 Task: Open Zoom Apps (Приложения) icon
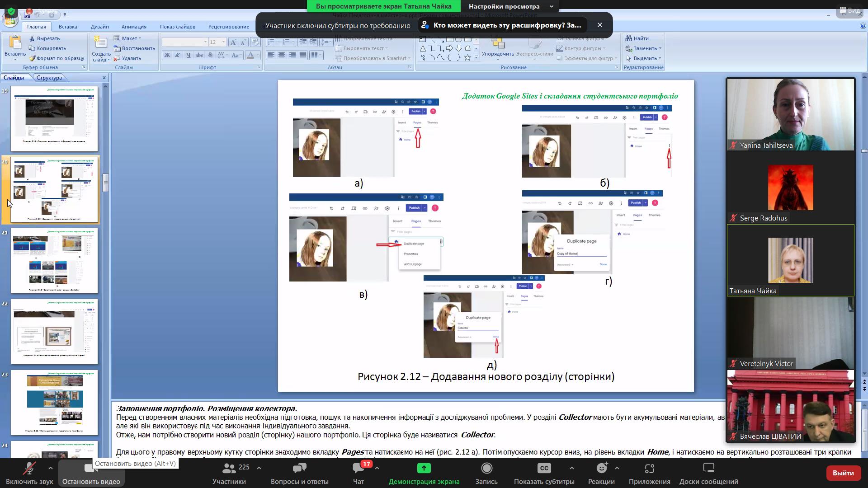point(649,468)
